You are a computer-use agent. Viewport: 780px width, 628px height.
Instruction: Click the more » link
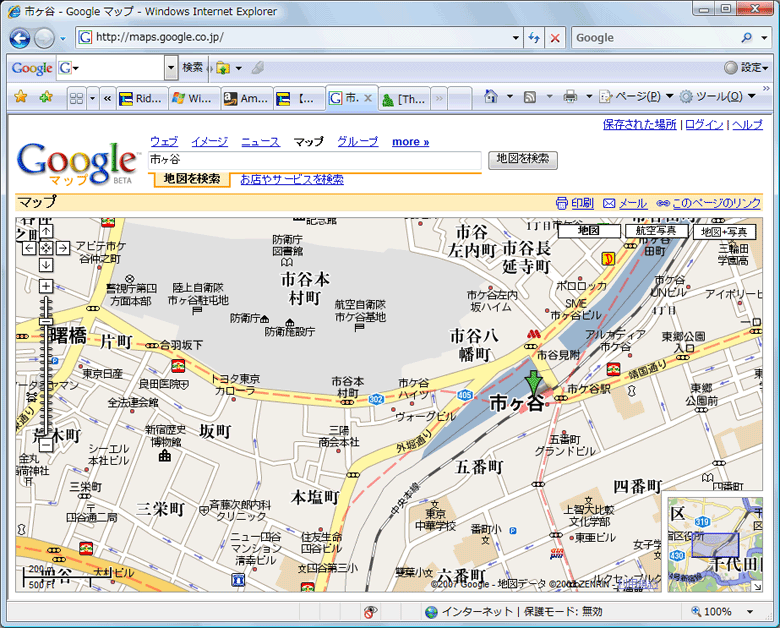(x=410, y=142)
